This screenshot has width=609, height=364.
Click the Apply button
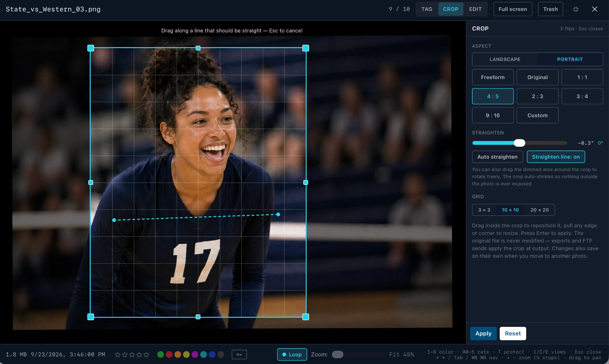coord(483,334)
